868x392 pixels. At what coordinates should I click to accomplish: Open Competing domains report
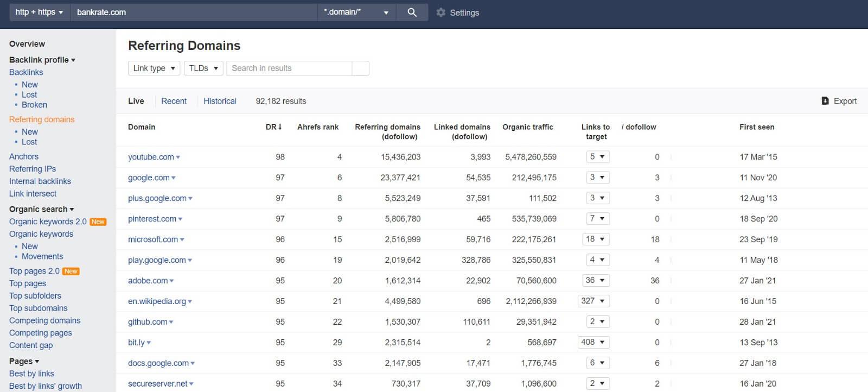coord(44,320)
